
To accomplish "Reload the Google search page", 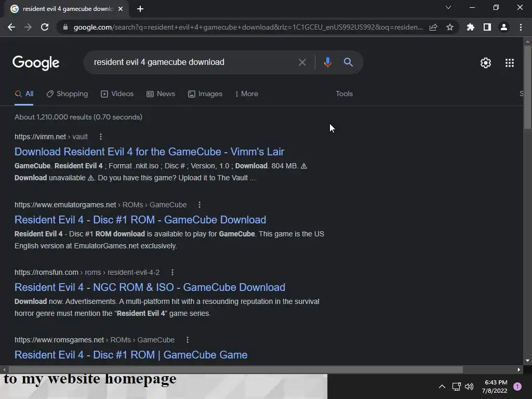I will pyautogui.click(x=45, y=27).
